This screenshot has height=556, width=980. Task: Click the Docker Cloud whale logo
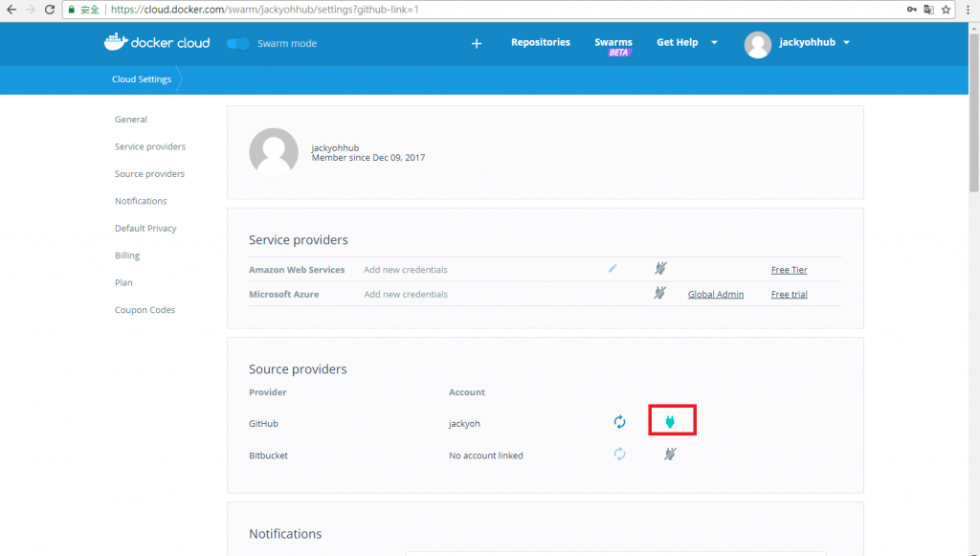tap(157, 42)
